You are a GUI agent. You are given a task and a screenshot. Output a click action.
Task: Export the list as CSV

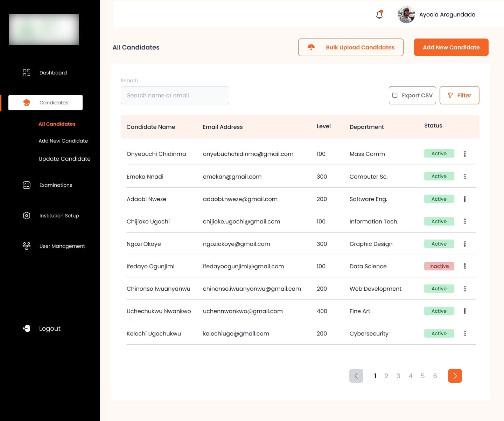[x=412, y=95]
